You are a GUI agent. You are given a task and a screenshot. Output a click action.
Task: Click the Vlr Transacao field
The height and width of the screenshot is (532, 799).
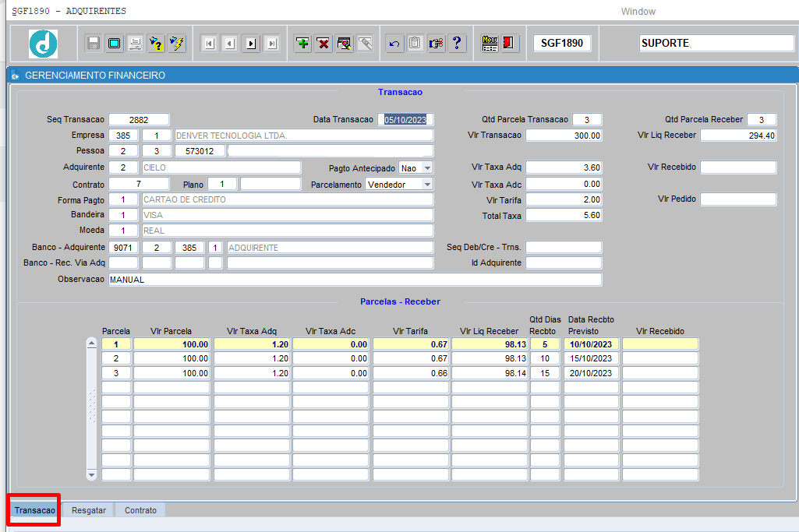(x=564, y=136)
